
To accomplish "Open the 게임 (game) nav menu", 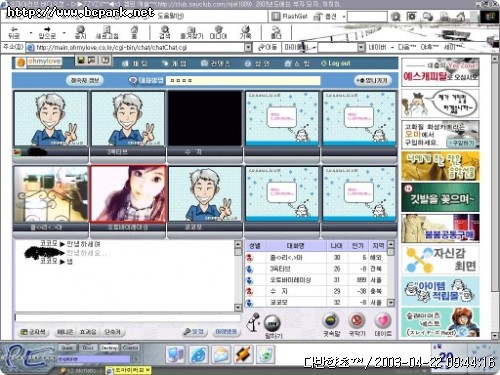I will pos(174,63).
